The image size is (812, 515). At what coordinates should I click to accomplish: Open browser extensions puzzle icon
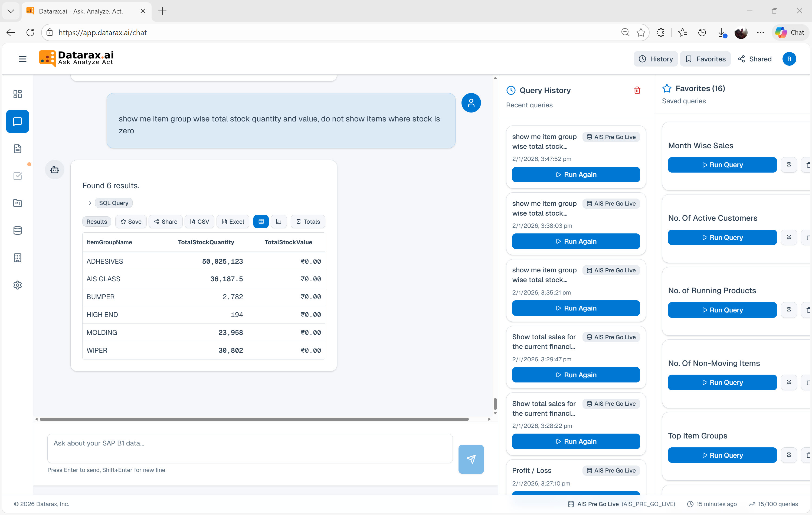coord(660,32)
